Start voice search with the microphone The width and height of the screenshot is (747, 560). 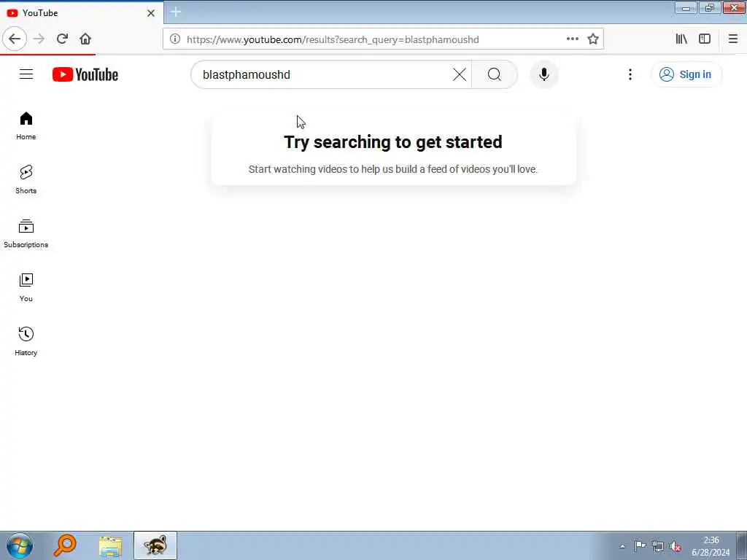coord(543,74)
